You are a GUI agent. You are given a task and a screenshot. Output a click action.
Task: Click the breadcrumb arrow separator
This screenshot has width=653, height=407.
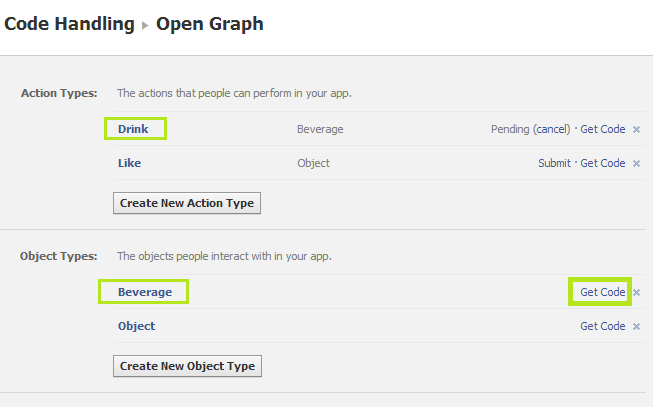145,25
